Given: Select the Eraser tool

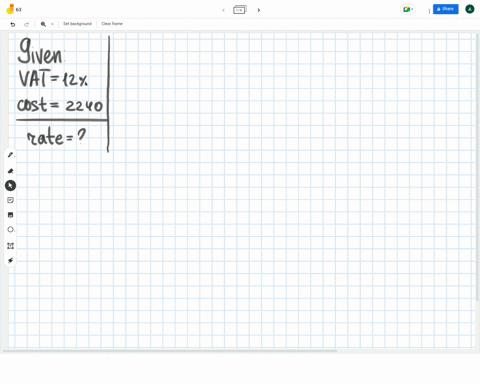Looking at the screenshot, I should (10, 171).
